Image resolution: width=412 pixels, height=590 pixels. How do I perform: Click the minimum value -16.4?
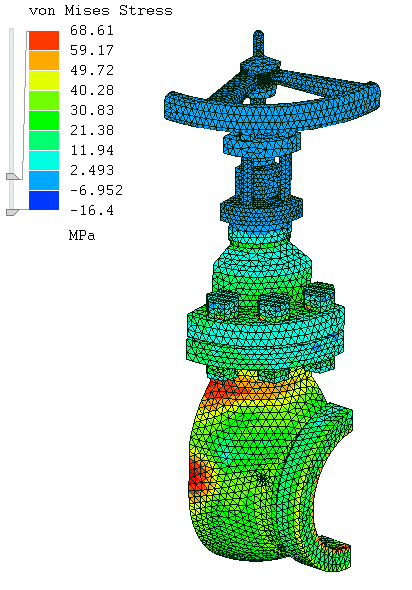pos(91,210)
